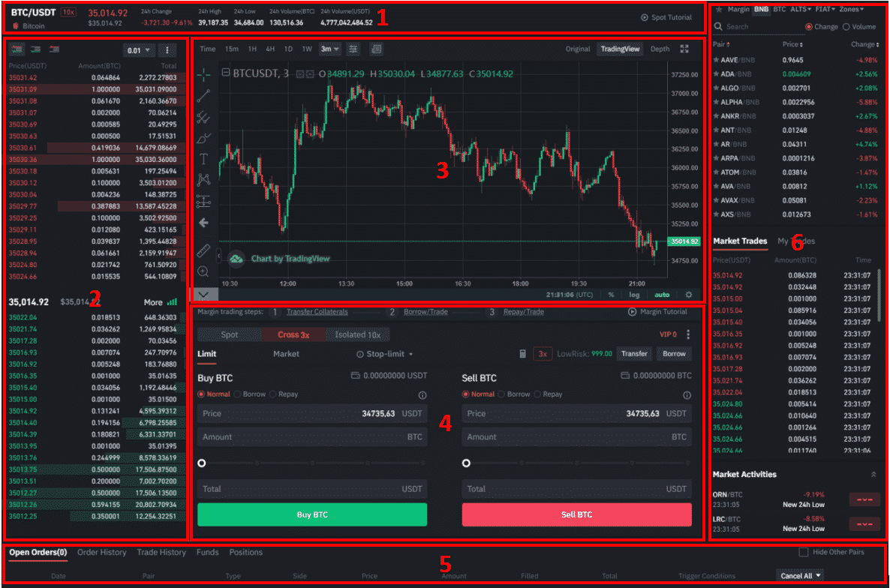Screen dimensions: 890x588
Task: Click the Sell BTC amount slider handle
Action: click(x=466, y=463)
